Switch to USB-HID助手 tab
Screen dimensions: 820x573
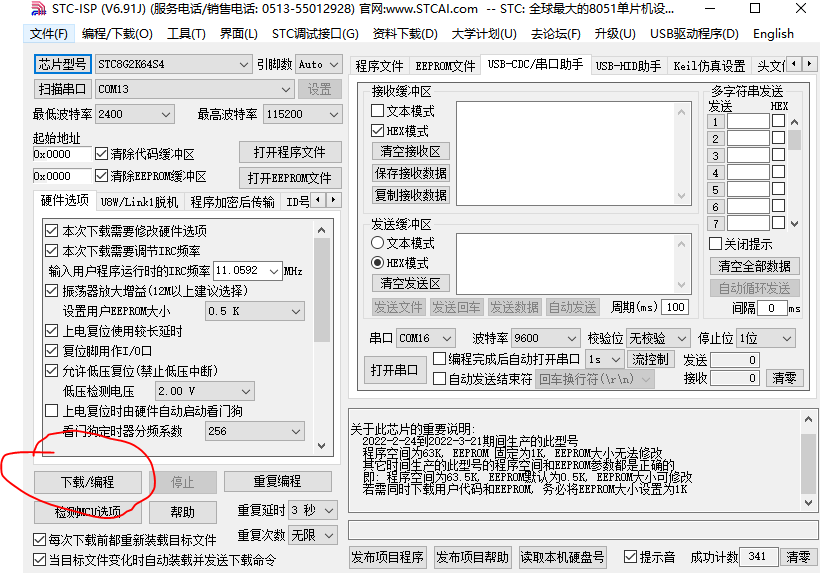(x=629, y=66)
